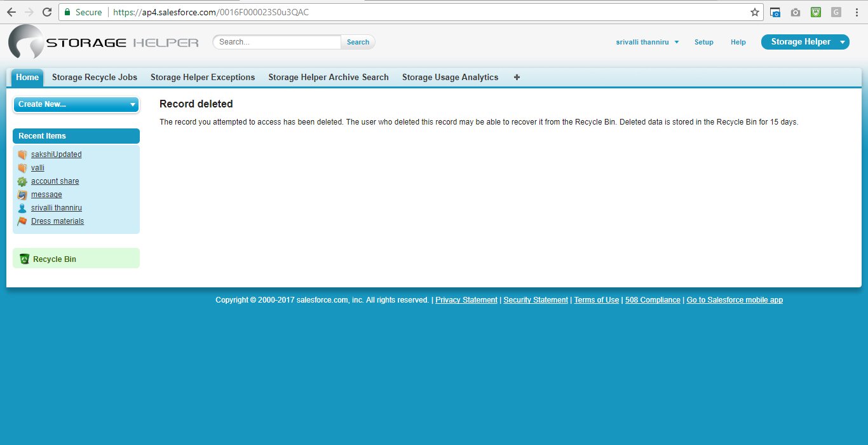Viewport: 868px width, 445px height.
Task: Click the browser forward arrow
Action: (29, 12)
